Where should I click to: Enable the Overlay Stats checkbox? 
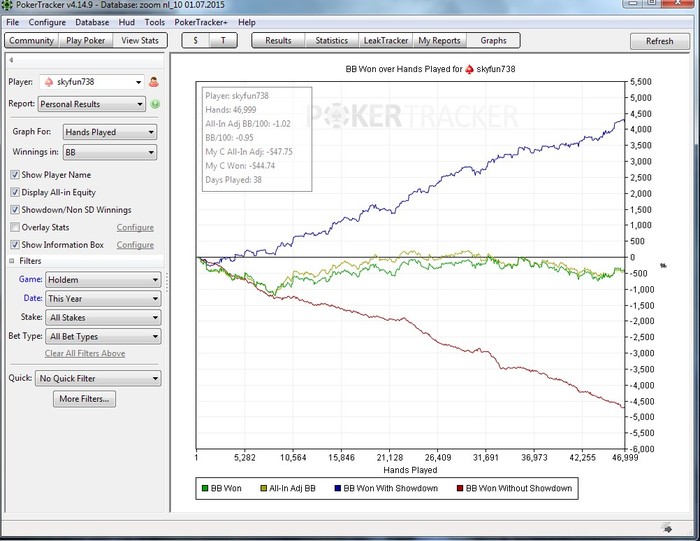pos(15,227)
